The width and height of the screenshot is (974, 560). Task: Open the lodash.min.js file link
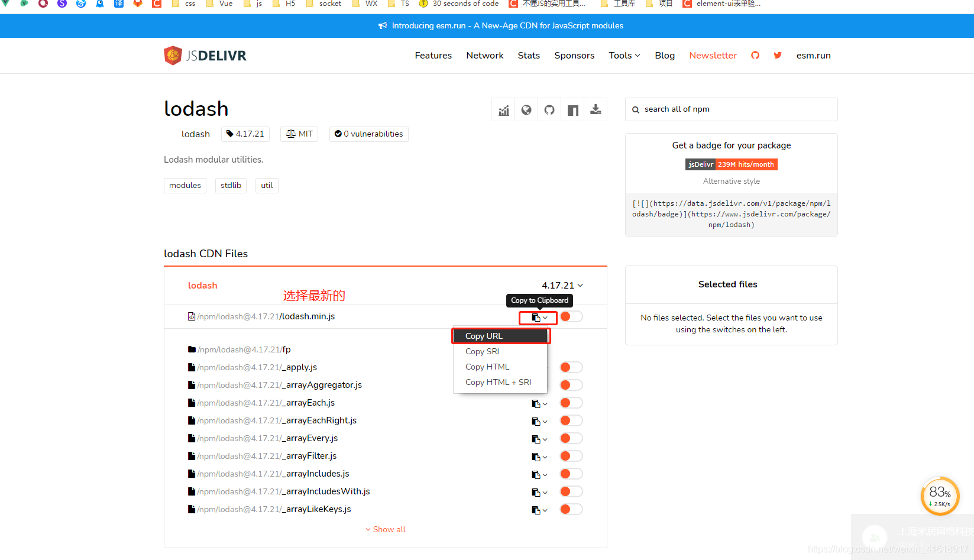coord(266,316)
